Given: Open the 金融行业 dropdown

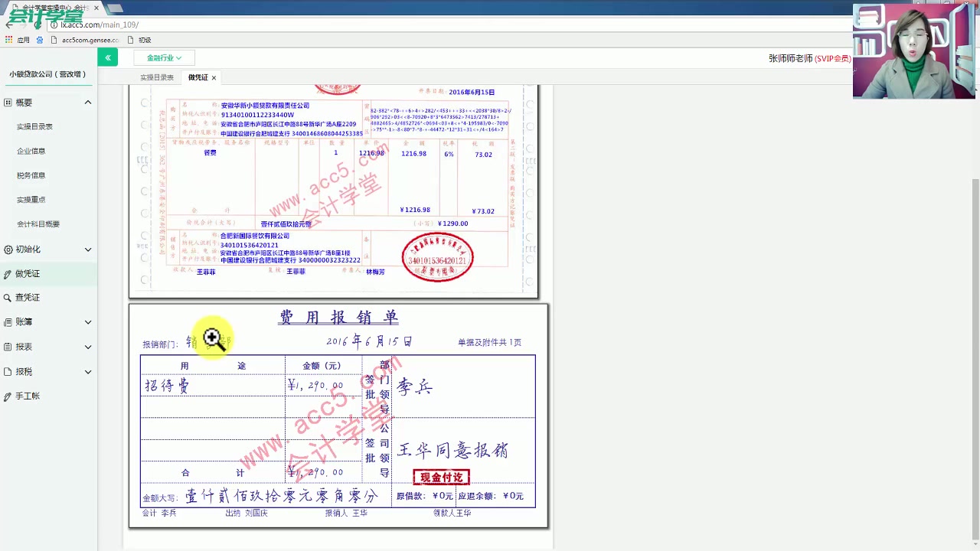Looking at the screenshot, I should 163,57.
